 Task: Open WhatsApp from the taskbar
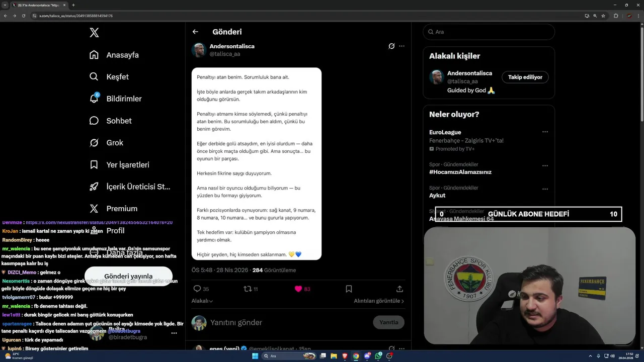pos(378,356)
